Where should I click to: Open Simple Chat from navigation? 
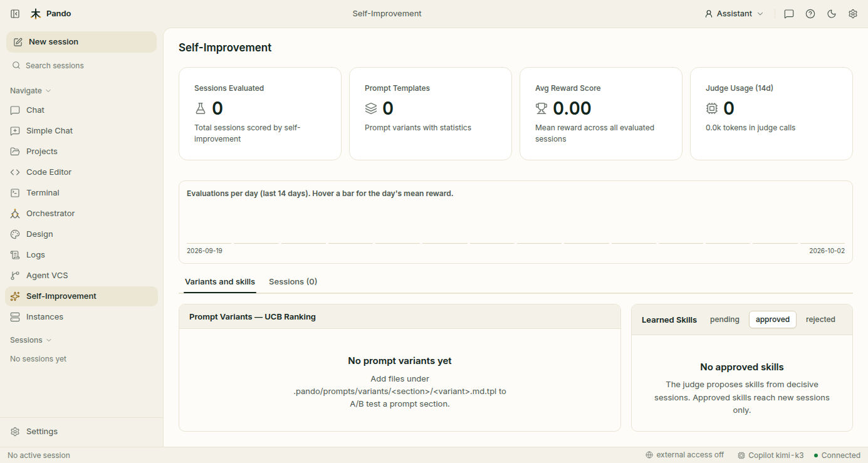81,131
